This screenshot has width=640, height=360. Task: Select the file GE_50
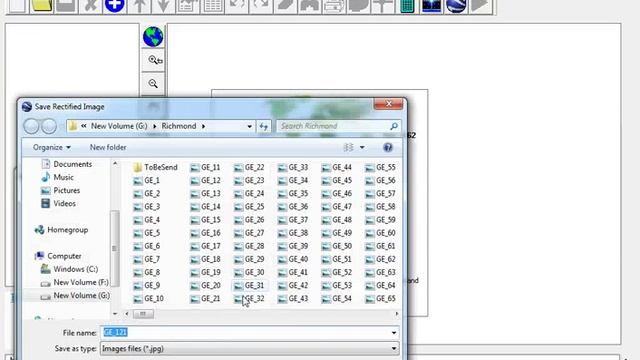click(337, 246)
